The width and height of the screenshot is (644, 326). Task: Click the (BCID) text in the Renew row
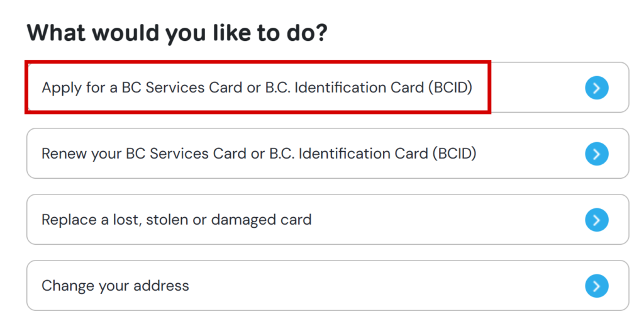click(454, 154)
